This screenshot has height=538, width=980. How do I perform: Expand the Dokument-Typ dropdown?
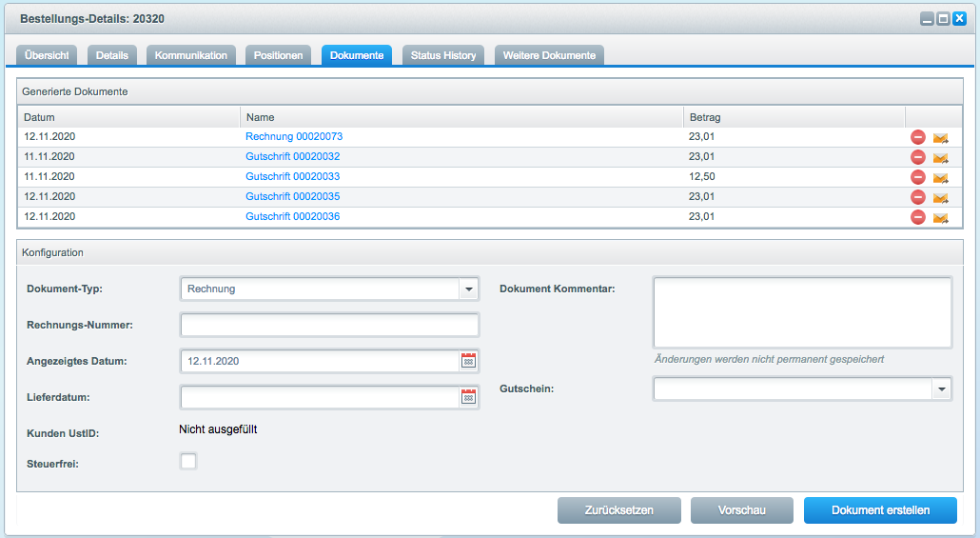(468, 289)
